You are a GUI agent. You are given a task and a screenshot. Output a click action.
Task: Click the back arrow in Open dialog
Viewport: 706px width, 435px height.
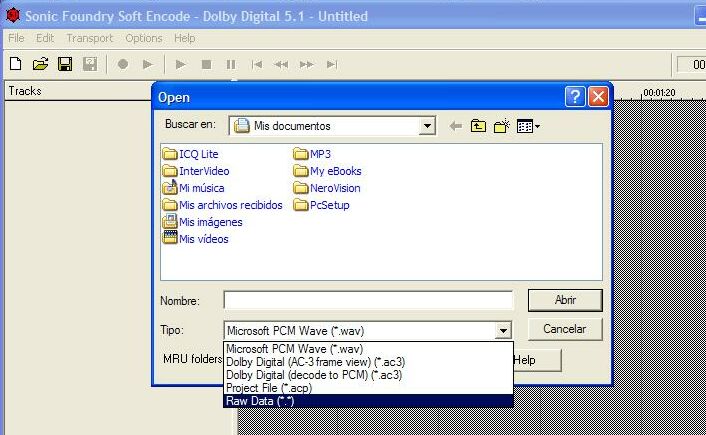pos(456,126)
